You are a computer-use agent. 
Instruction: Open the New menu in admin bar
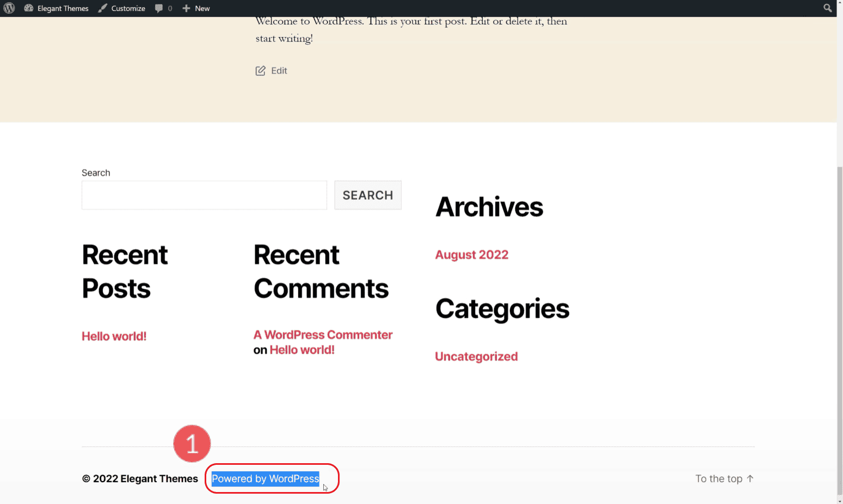coord(202,8)
